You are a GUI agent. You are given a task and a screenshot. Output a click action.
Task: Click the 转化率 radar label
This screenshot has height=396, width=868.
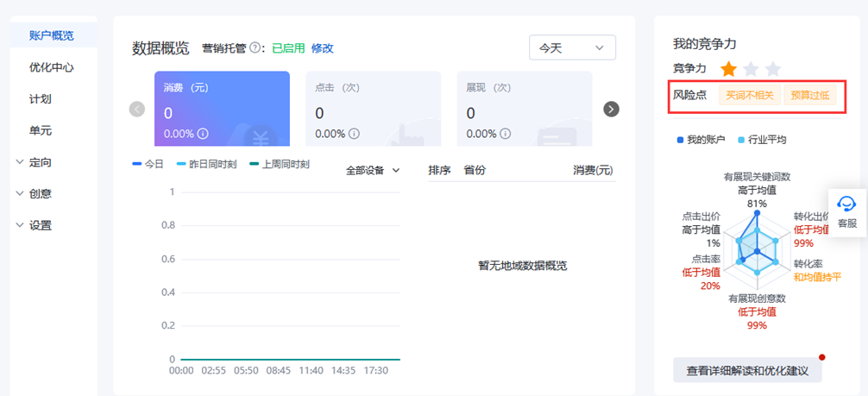tap(808, 263)
